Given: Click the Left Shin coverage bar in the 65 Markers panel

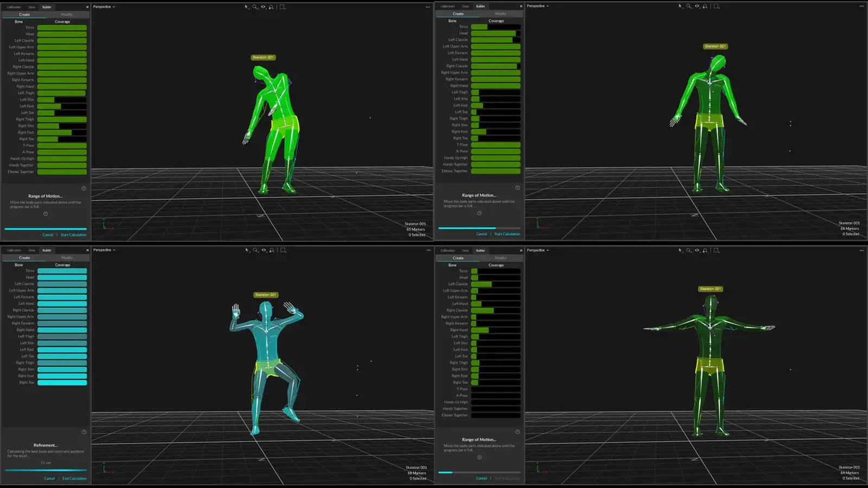Looking at the screenshot, I should pyautogui.click(x=62, y=100).
